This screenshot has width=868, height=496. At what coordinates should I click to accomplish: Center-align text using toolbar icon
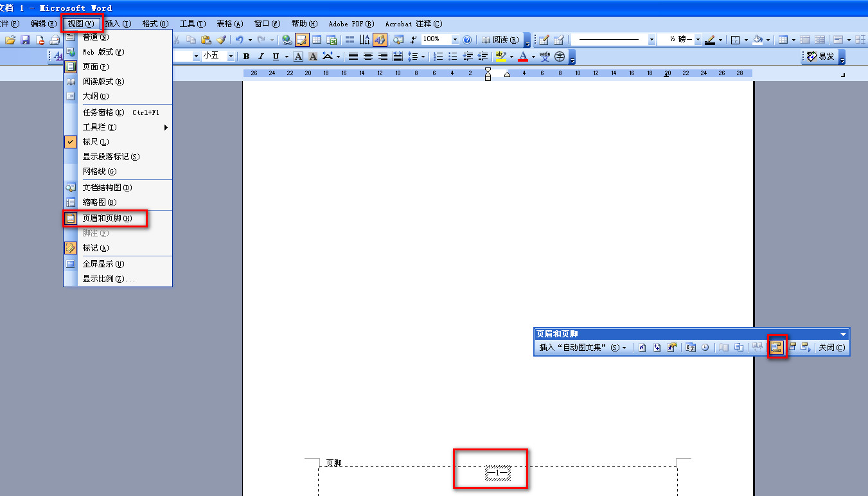click(368, 57)
